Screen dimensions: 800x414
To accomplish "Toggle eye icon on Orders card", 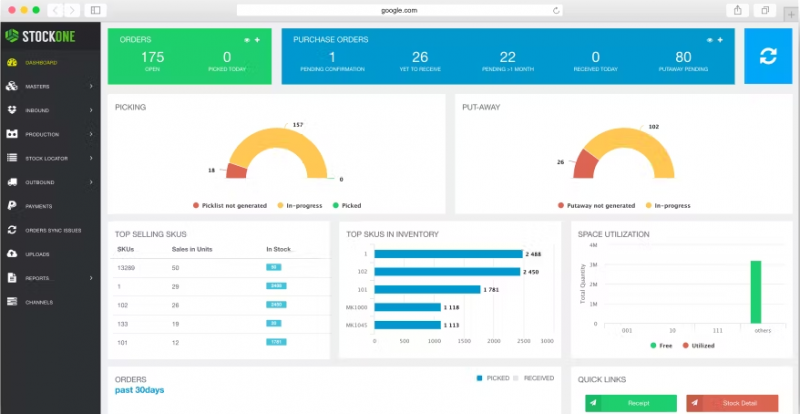I will [x=247, y=40].
